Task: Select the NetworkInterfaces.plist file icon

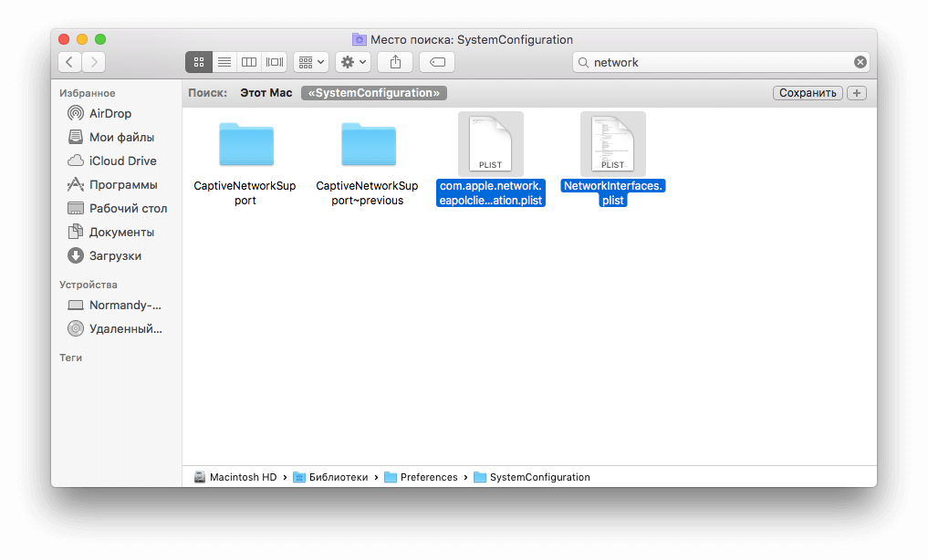Action: 613,144
